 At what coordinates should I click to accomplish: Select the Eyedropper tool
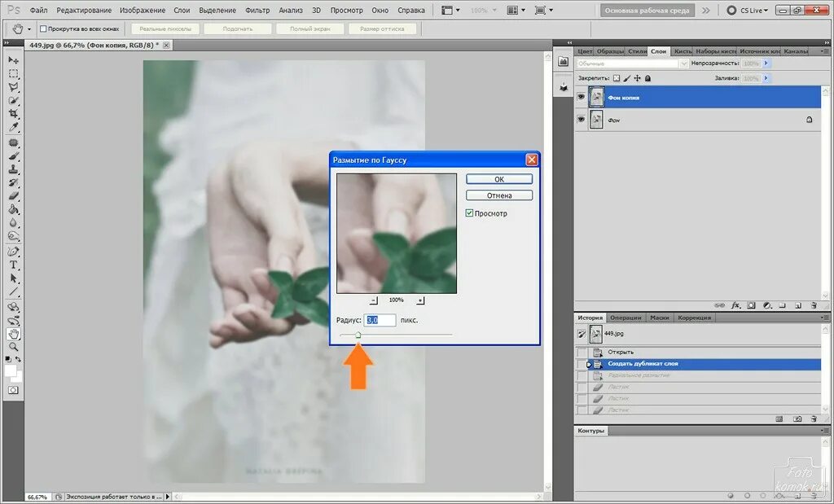point(13,127)
